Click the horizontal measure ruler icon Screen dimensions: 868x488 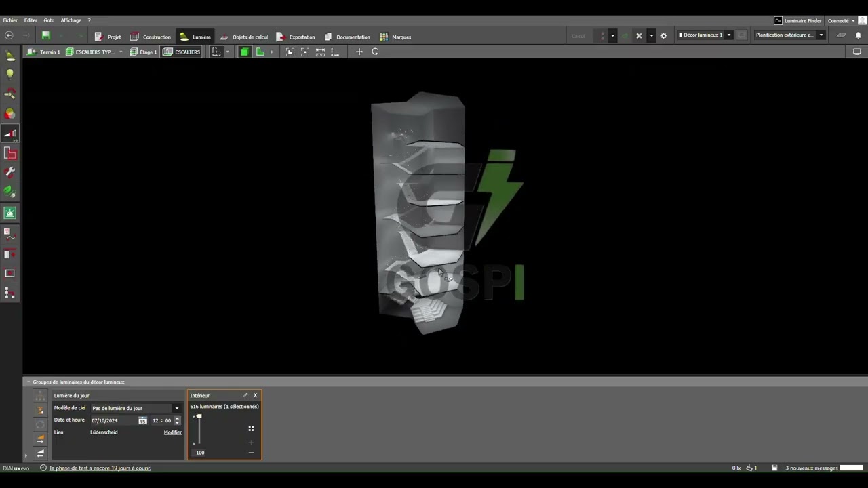tap(320, 52)
